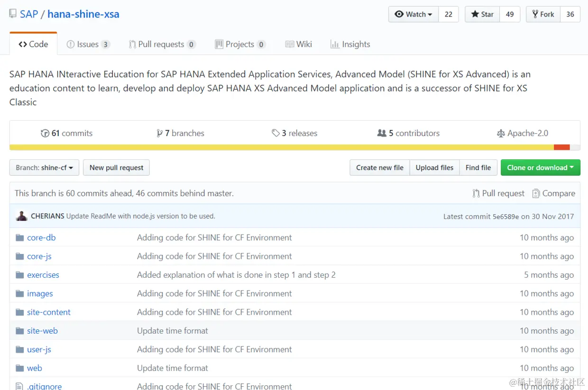This screenshot has height=390, width=588.
Task: Open commit message Update ReadMe with node.js
Action: [141, 216]
